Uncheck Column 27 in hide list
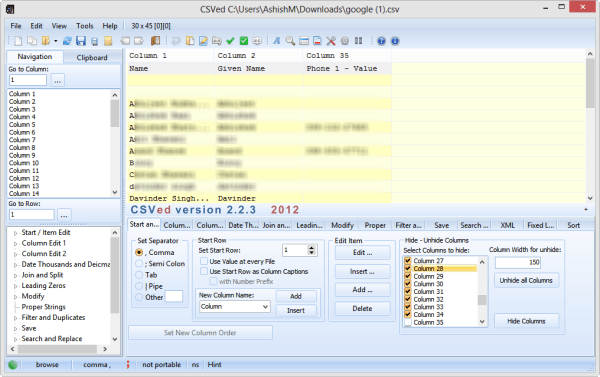 pyautogui.click(x=408, y=261)
